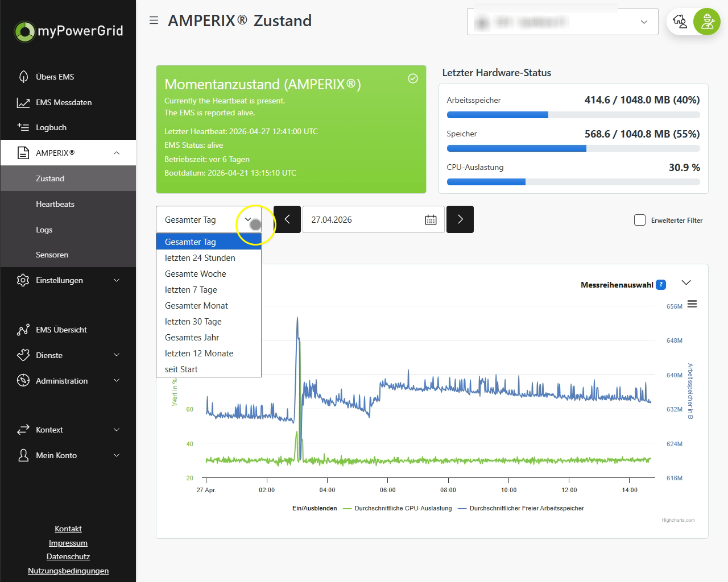Click the Letzter Hardware-Status heading
The image size is (728, 582).
click(497, 73)
